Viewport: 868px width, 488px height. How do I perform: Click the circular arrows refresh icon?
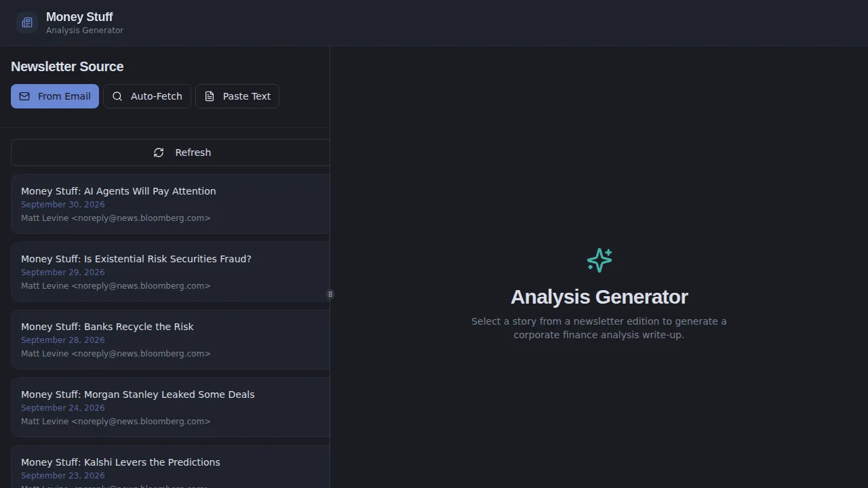pos(159,152)
